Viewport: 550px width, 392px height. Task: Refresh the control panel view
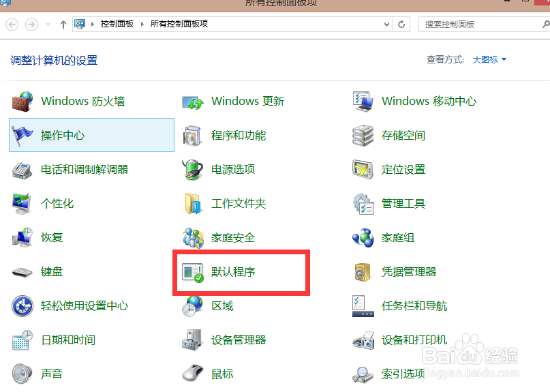[x=401, y=25]
